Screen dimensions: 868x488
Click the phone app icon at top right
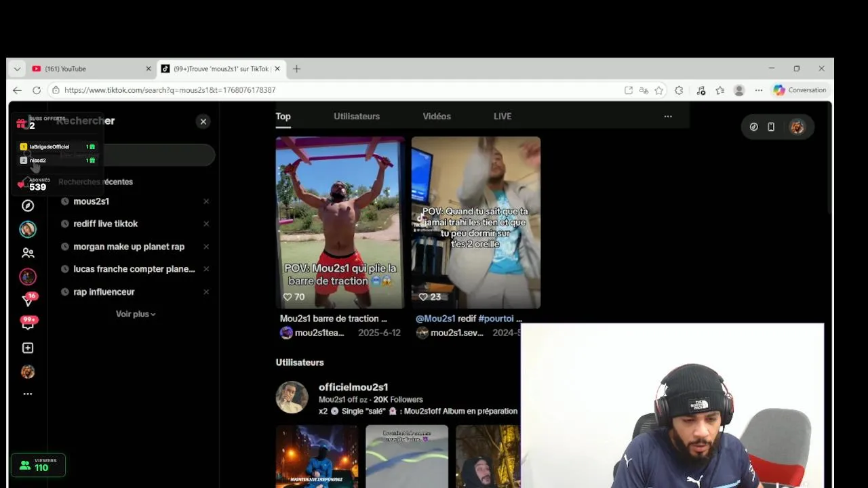click(x=771, y=127)
